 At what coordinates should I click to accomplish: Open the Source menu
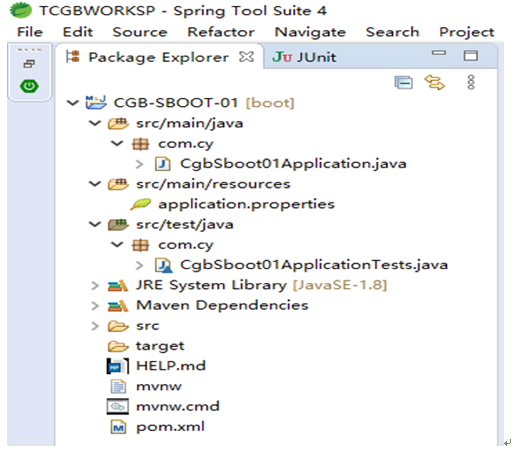pos(140,32)
